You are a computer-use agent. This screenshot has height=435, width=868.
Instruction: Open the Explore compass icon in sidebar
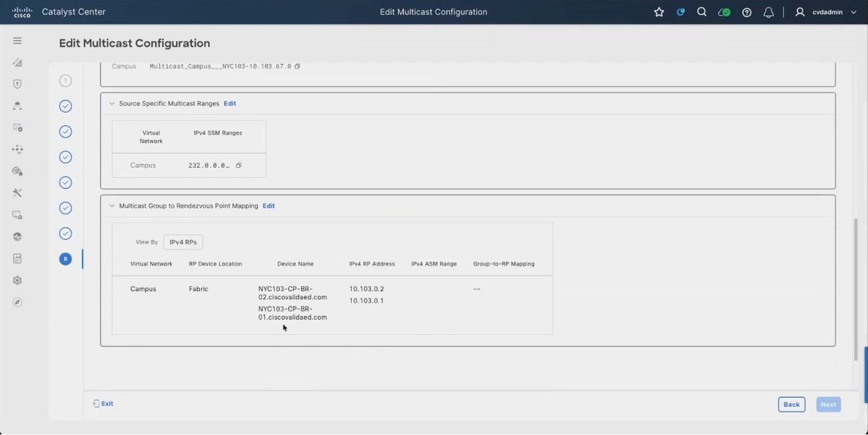coord(17,302)
